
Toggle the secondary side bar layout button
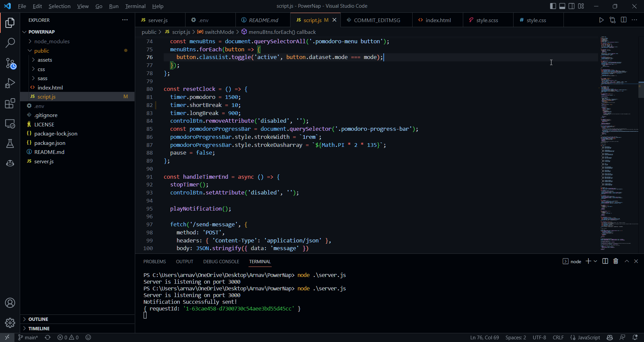pyautogui.click(x=572, y=6)
